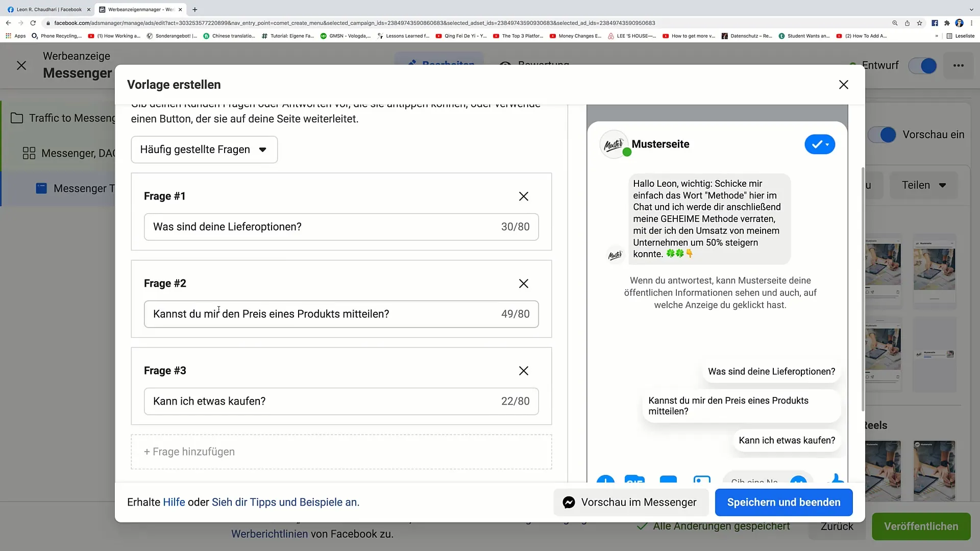Open Sieh dir Tipps und Beispiele an link
This screenshot has width=980, height=551.
[285, 503]
